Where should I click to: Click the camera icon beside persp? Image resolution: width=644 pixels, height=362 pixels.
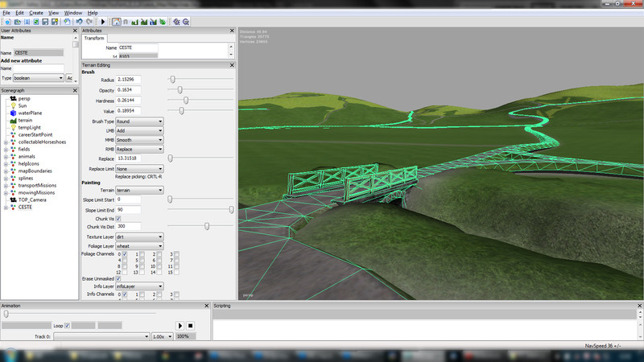(x=13, y=98)
